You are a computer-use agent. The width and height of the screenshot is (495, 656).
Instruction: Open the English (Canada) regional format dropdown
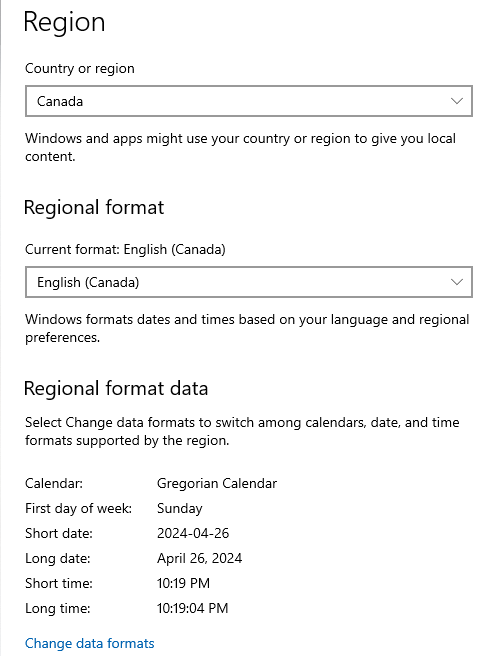pos(249,282)
